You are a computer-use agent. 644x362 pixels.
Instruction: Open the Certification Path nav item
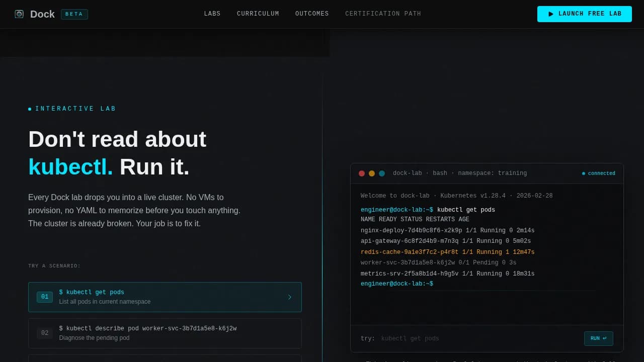(x=383, y=14)
